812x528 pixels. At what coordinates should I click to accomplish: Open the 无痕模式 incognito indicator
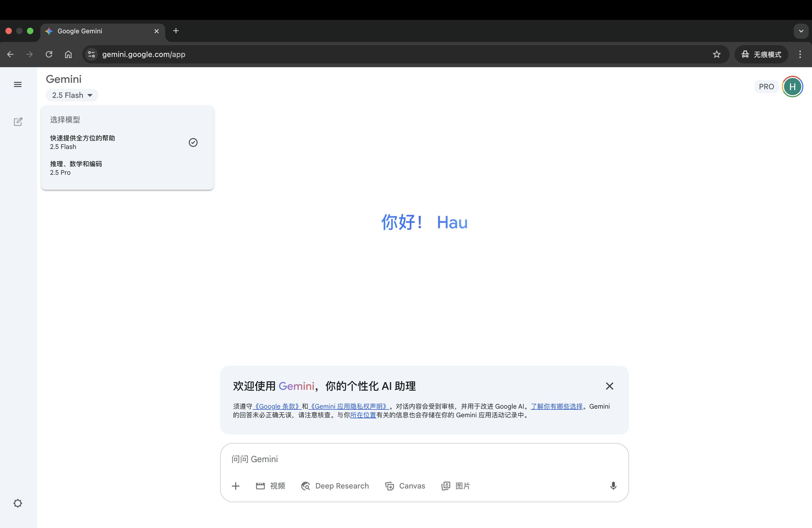[761, 54]
